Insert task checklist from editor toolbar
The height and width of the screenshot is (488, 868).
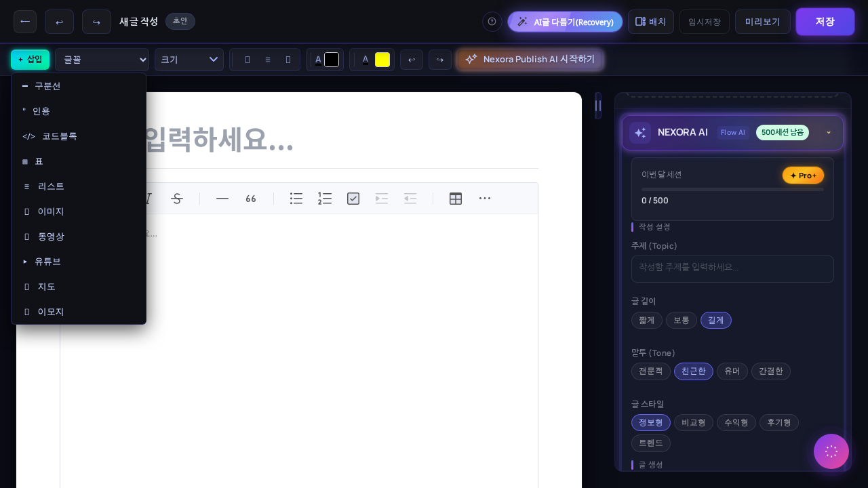353,199
